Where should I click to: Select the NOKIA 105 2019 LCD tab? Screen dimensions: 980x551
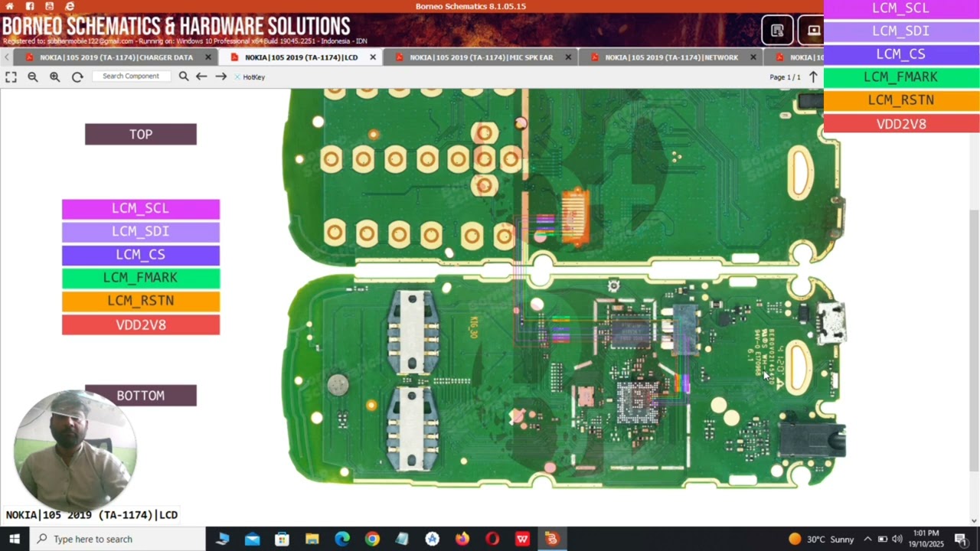(x=300, y=57)
